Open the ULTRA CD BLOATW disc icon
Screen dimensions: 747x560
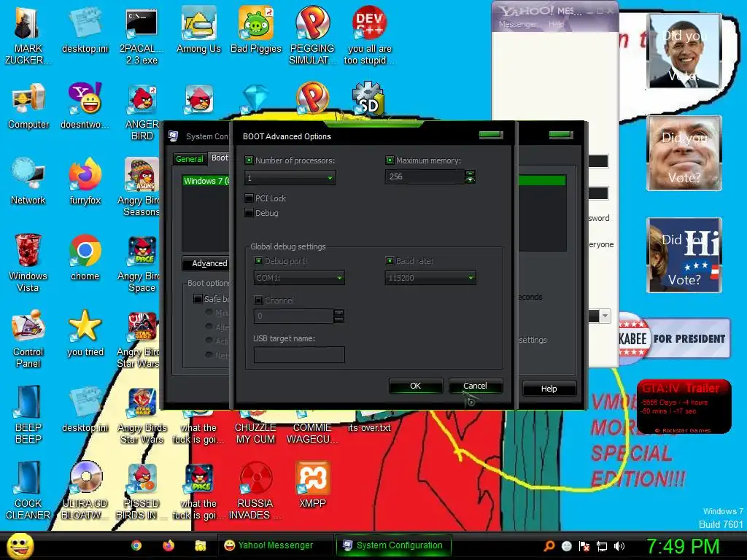click(x=85, y=491)
